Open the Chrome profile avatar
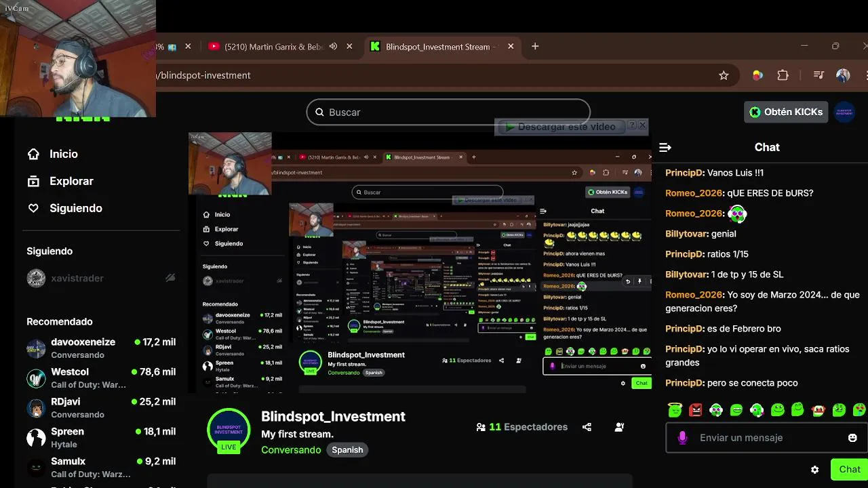 (x=843, y=75)
